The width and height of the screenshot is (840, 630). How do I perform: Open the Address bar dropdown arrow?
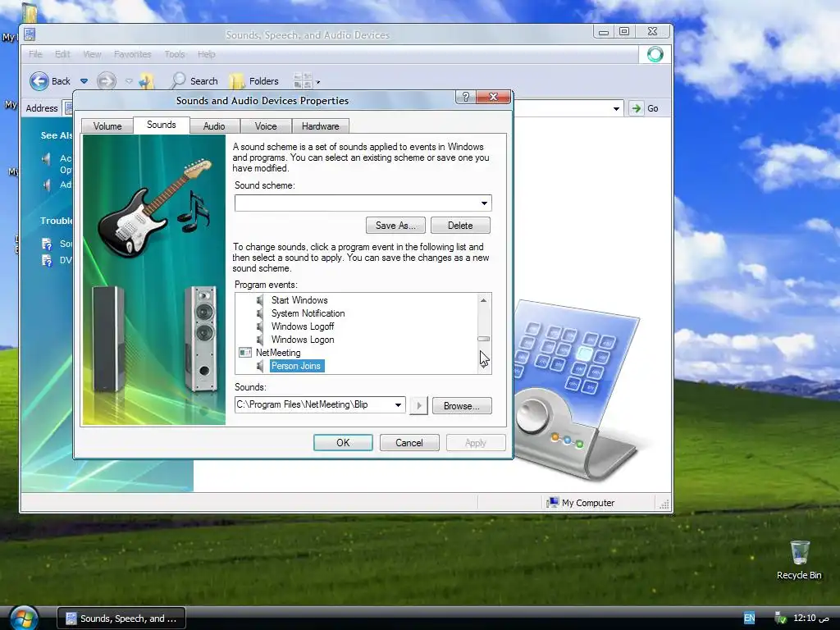(x=616, y=108)
